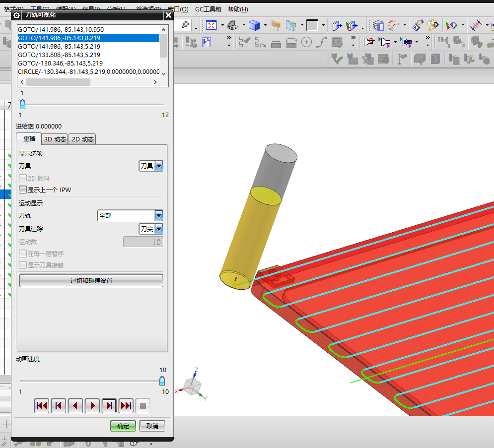Toggle the 显示上一个 IPW checkbox
The height and width of the screenshot is (448, 494).
click(23, 190)
